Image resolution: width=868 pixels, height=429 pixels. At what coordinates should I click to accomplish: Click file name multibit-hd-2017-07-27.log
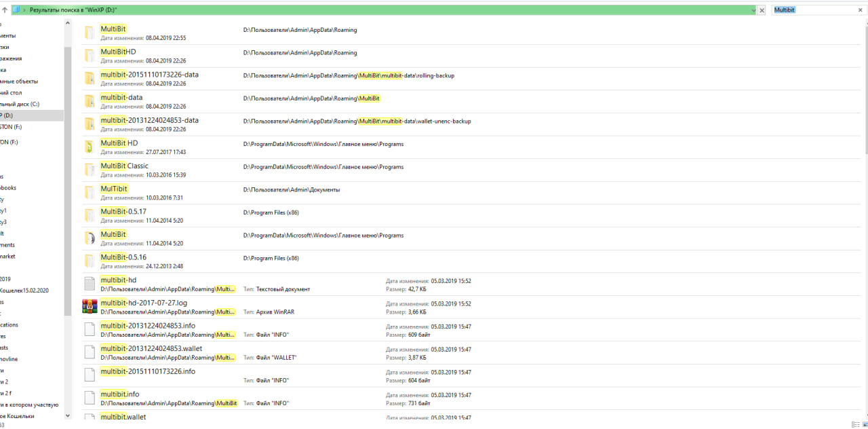(x=144, y=303)
